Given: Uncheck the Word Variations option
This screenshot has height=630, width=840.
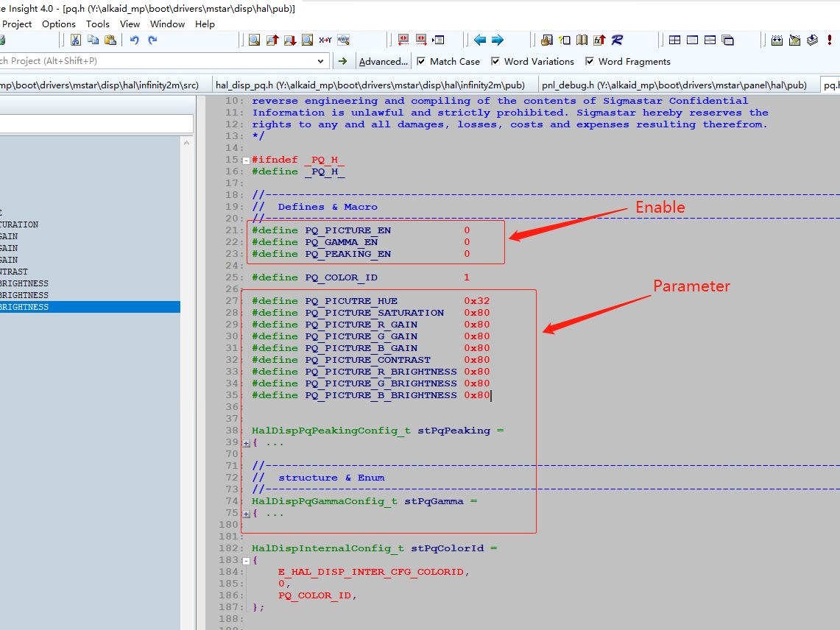Looking at the screenshot, I should click(495, 61).
